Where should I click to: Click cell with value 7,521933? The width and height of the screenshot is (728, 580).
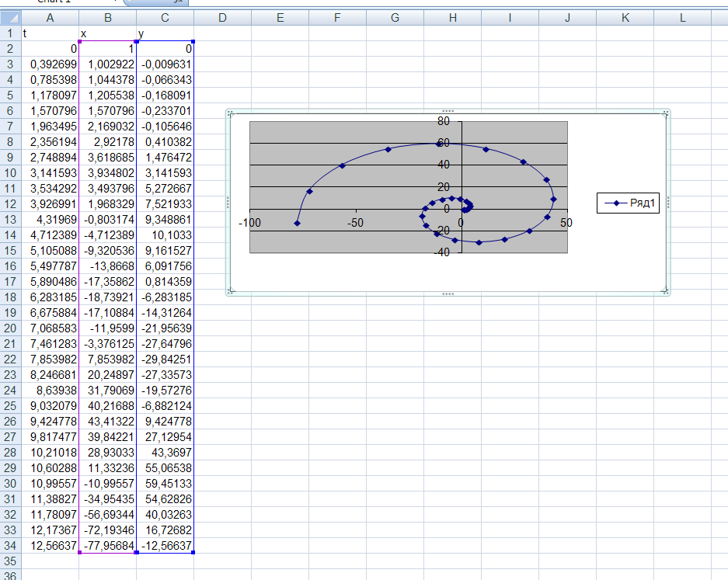click(165, 204)
